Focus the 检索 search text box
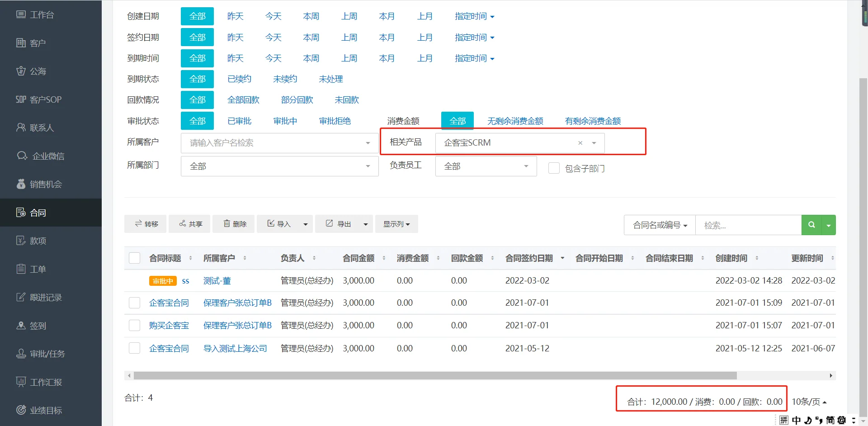This screenshot has width=868, height=426. 748,225
